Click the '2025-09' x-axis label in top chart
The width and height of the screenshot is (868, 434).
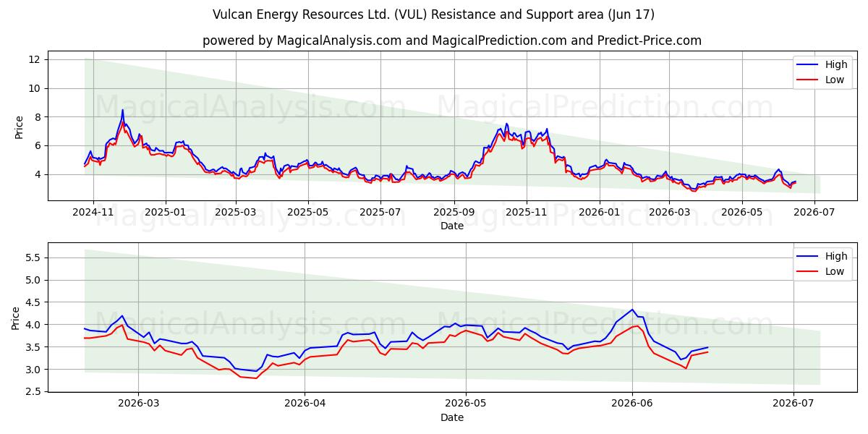pos(454,213)
